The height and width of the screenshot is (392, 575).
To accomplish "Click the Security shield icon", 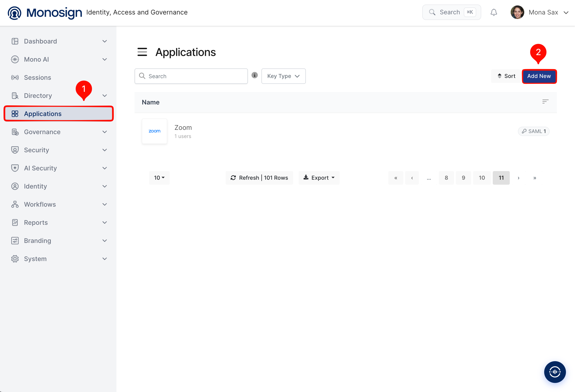I will coord(15,150).
